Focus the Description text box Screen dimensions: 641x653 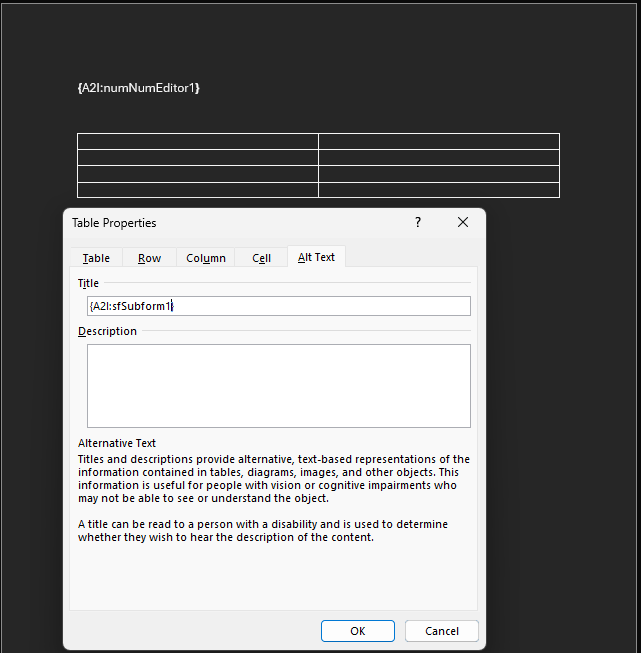(x=278, y=386)
